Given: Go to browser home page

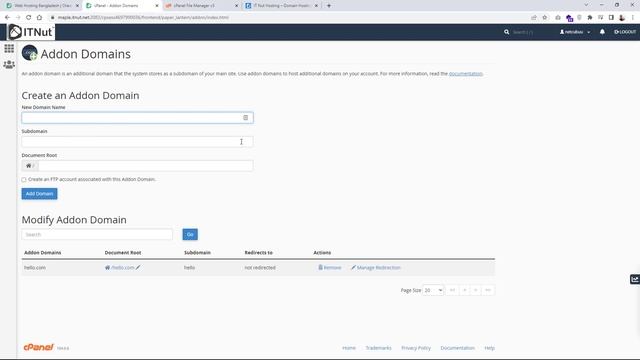Looking at the screenshot, I should 39,18.
